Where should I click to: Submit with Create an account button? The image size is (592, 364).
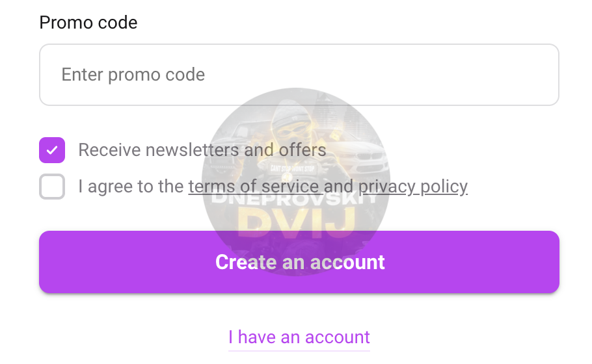click(x=299, y=262)
